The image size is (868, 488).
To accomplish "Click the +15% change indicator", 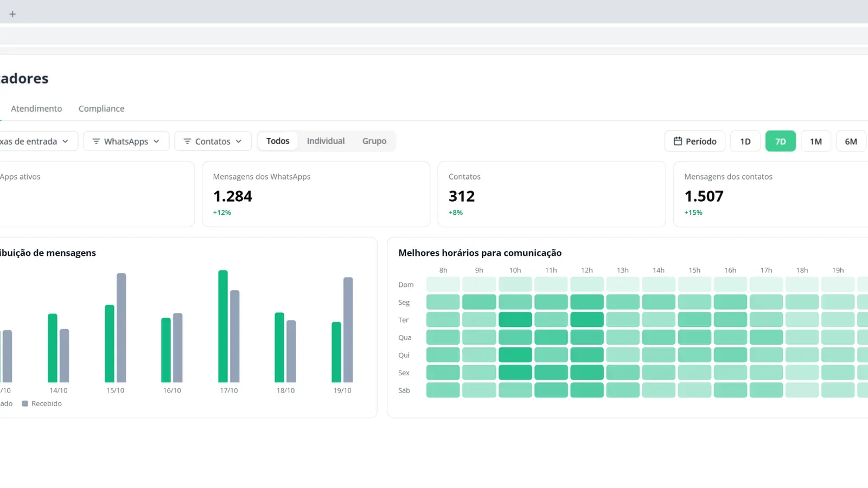I will click(693, 213).
